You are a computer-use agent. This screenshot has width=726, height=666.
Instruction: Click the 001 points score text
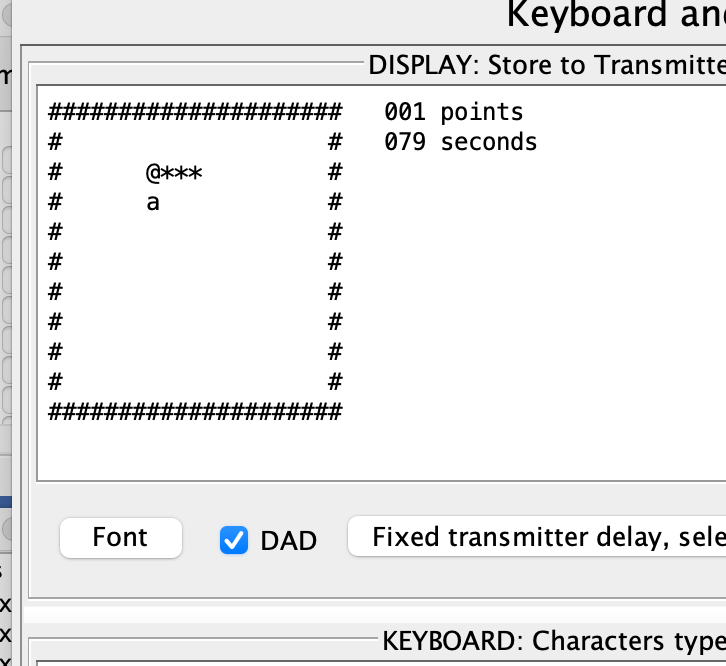[x=454, y=112]
